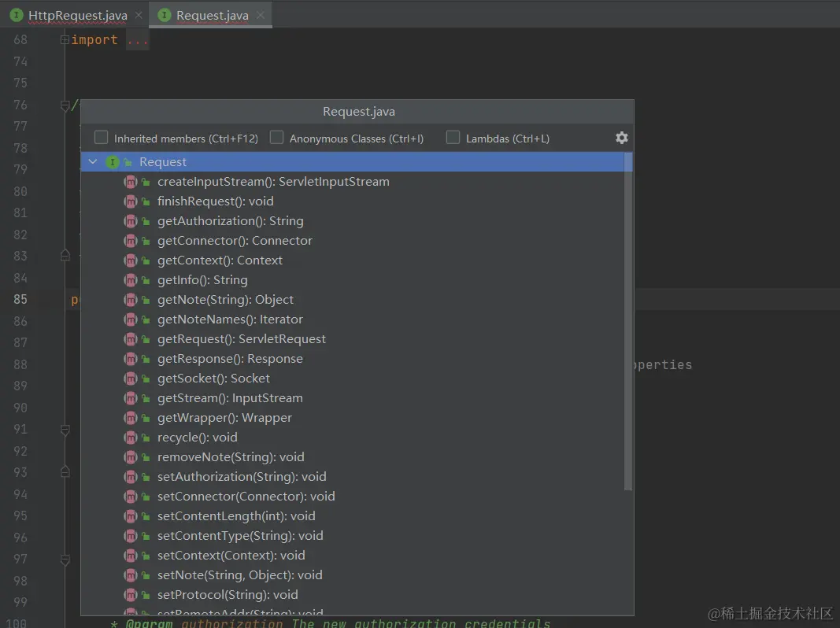Screen dimensions: 840x628
Task: Click the interface icon beside Request node
Action: pos(112,161)
